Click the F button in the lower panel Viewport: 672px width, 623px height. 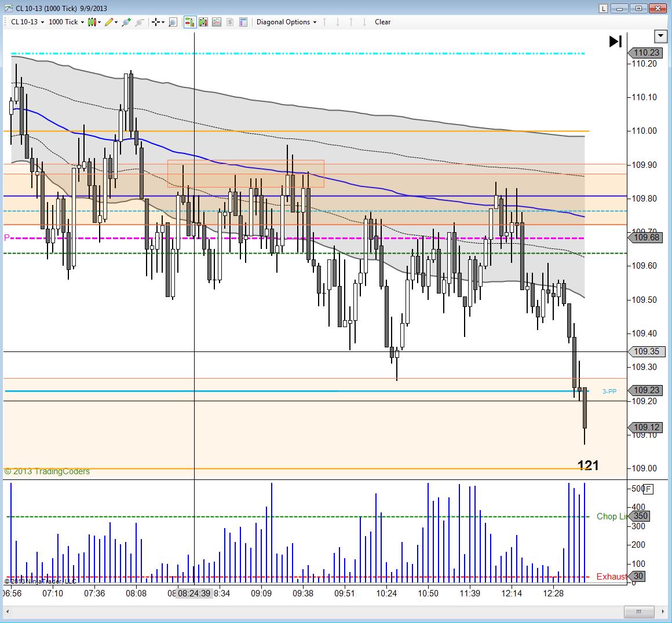(x=648, y=489)
